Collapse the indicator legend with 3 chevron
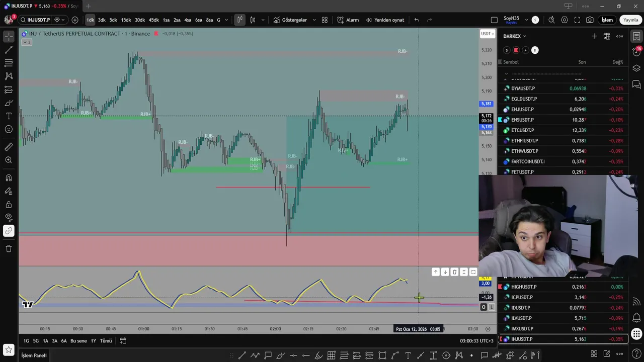 [x=26, y=42]
